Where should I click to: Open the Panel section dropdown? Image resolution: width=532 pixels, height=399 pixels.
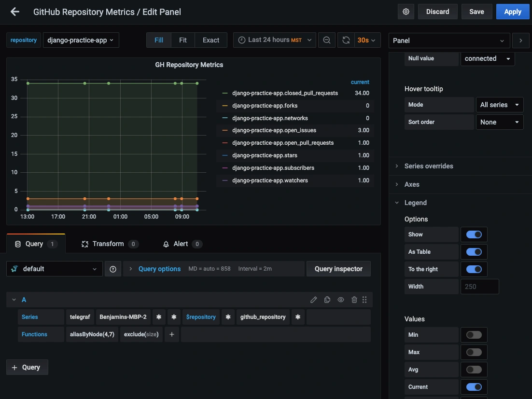[449, 41]
